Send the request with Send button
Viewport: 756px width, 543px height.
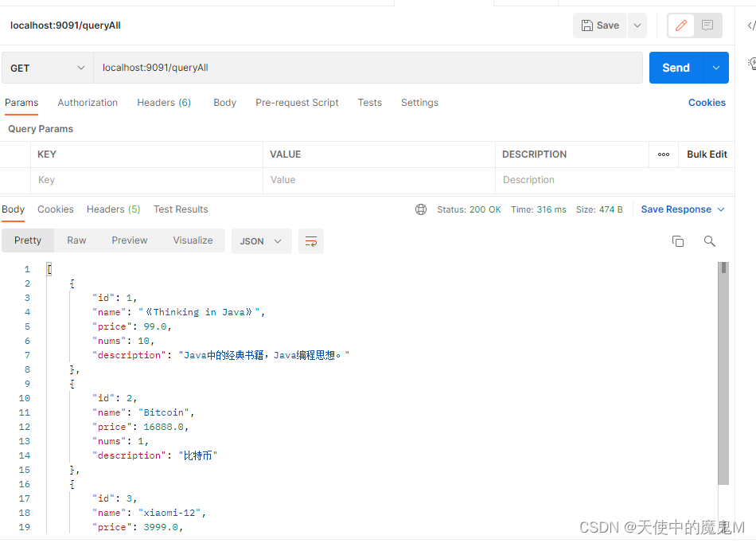[x=676, y=68]
